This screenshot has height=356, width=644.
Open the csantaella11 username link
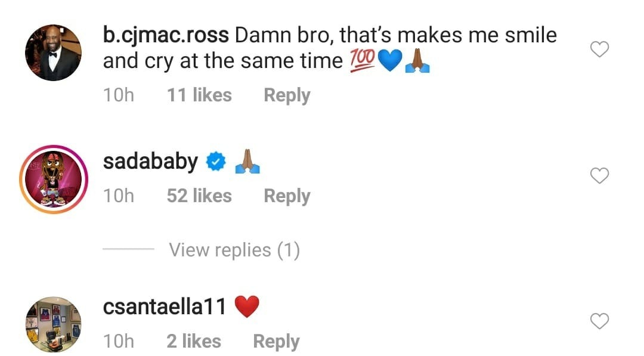[165, 307]
